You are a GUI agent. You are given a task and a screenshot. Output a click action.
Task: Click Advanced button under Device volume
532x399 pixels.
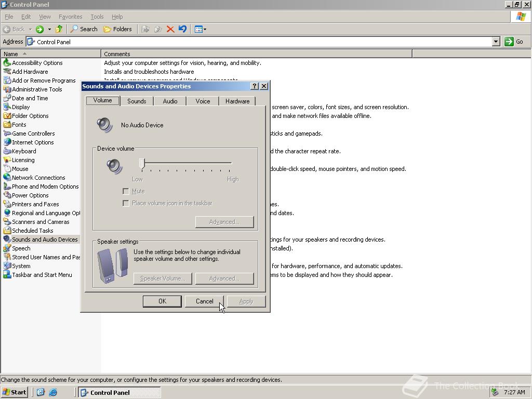pyautogui.click(x=224, y=222)
